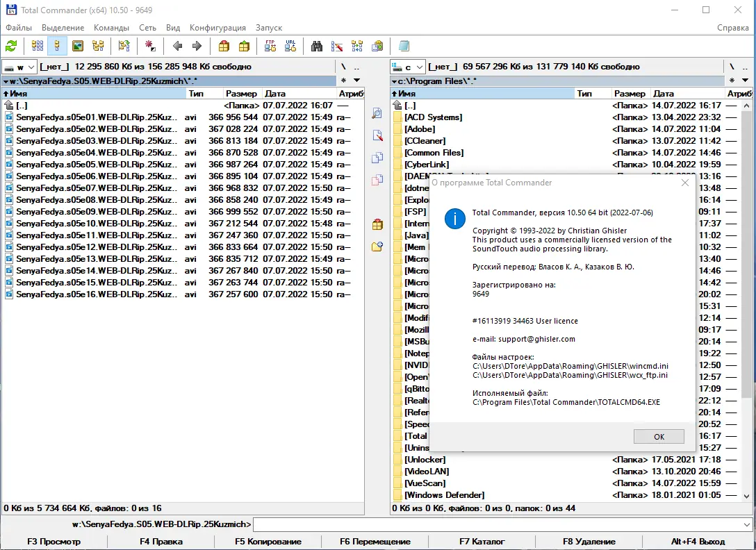This screenshot has height=550, width=756.
Task: Click the Pack files toolbar icon
Action: click(x=223, y=47)
